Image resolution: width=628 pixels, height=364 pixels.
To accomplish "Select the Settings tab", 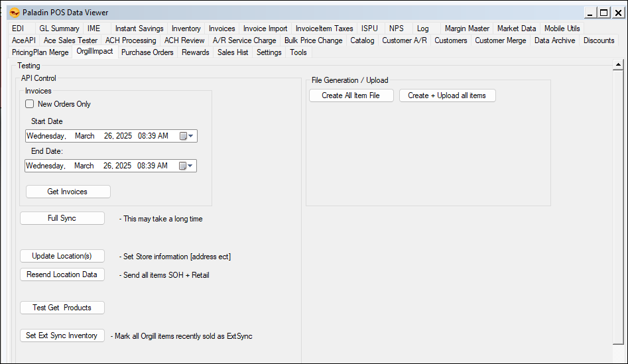I will [269, 52].
